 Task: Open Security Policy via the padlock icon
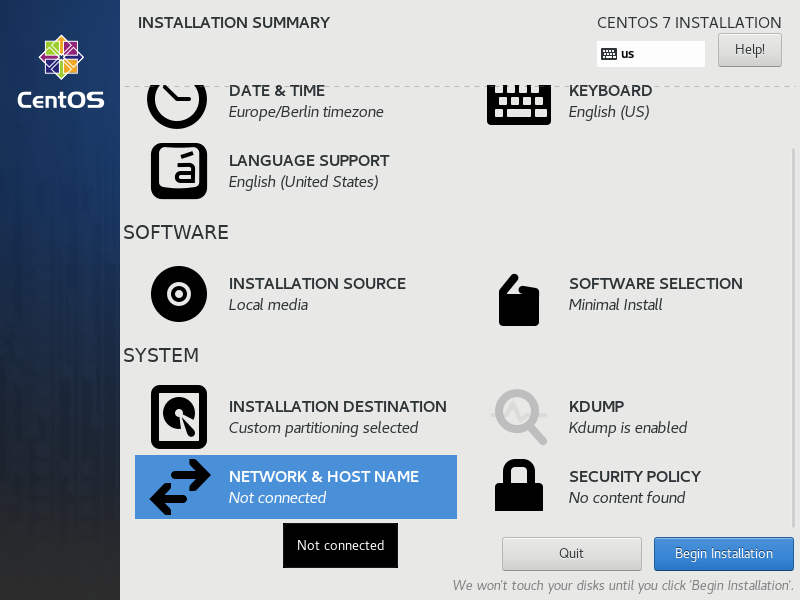[518, 486]
